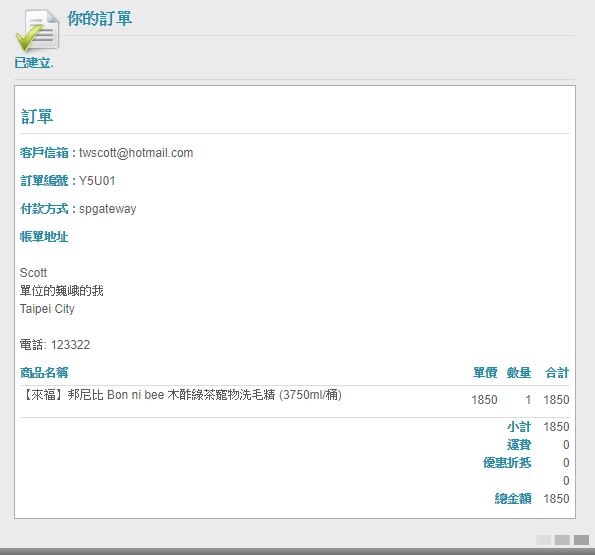Click the 帳單地址 heading
The image size is (595, 555).
point(44,237)
